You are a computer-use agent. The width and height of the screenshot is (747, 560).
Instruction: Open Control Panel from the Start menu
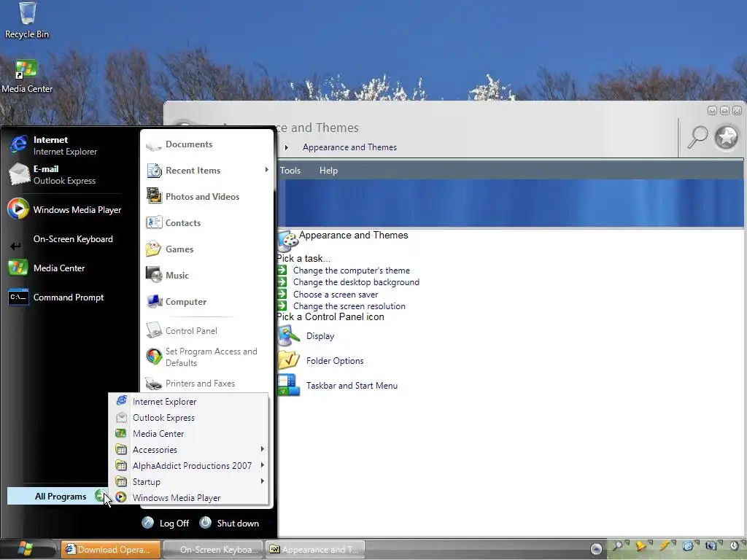point(182,330)
